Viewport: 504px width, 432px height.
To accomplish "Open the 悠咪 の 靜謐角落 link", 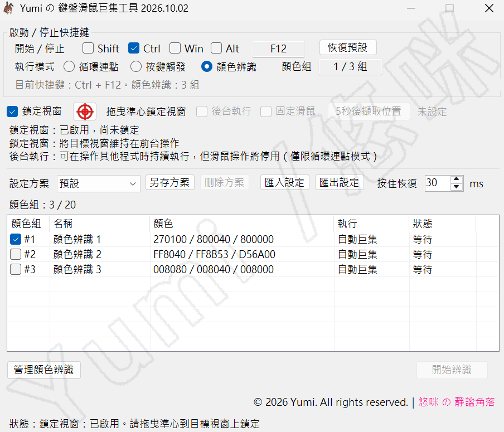I will click(457, 402).
